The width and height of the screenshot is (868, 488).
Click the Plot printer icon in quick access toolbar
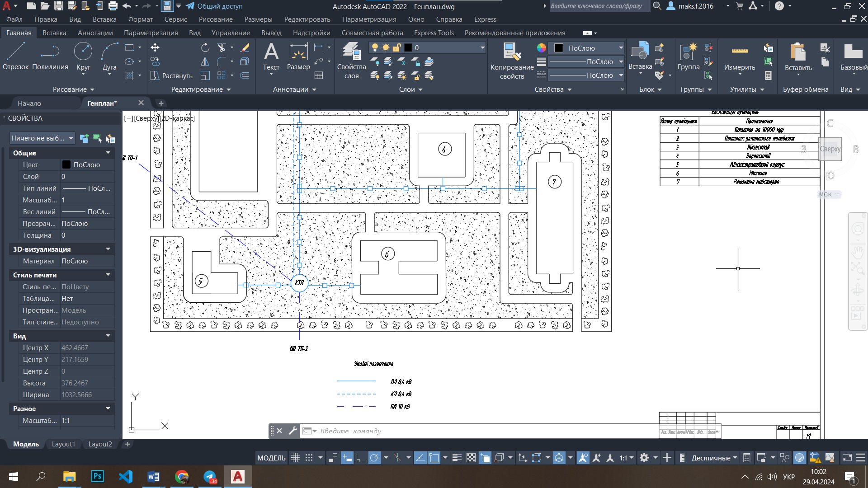[x=113, y=6]
